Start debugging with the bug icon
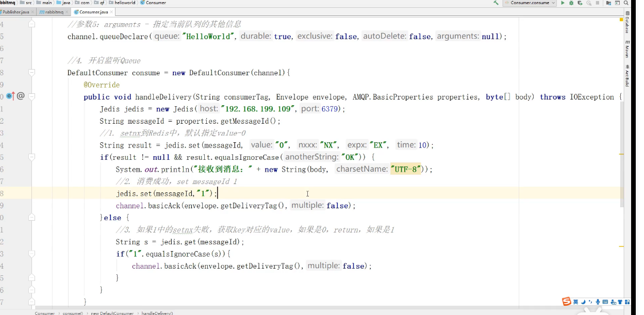Screen dimensions: 644x315 coord(571,3)
